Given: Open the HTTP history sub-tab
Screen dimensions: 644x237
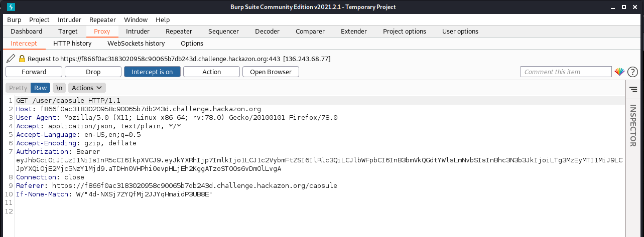Looking at the screenshot, I should point(72,44).
